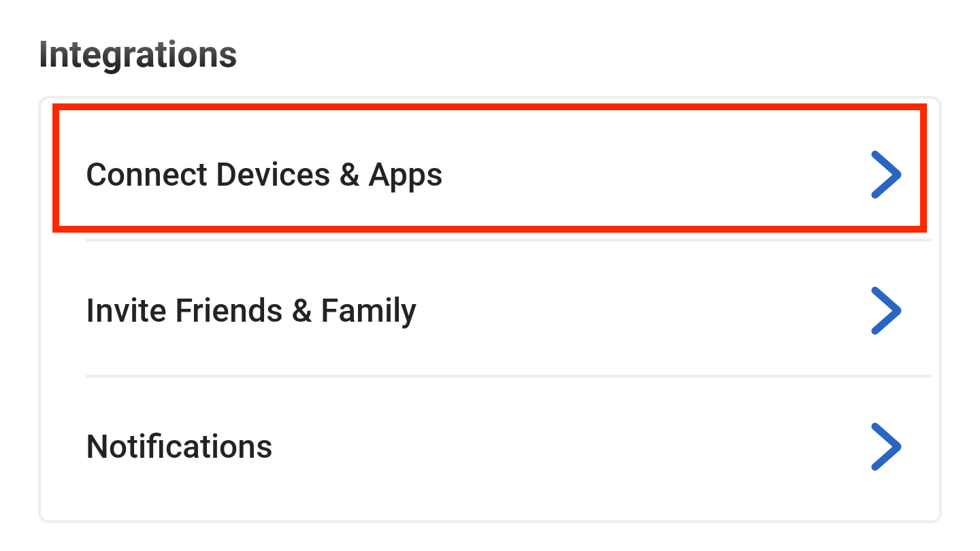Click the word "Apps" in the first row

tap(406, 176)
